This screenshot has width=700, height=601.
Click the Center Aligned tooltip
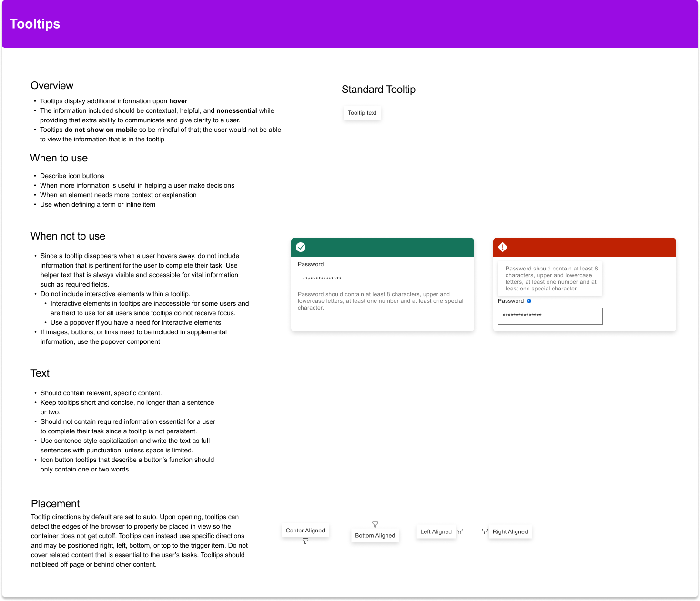coord(305,531)
